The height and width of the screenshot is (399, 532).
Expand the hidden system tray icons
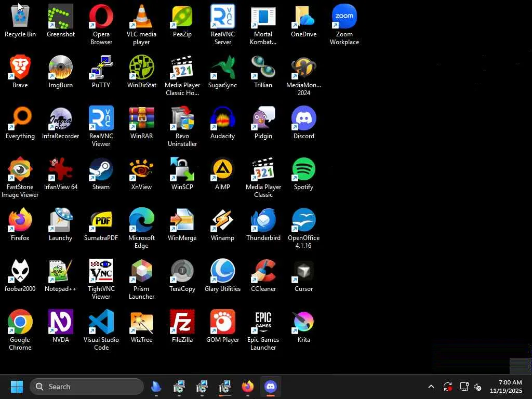click(431, 387)
